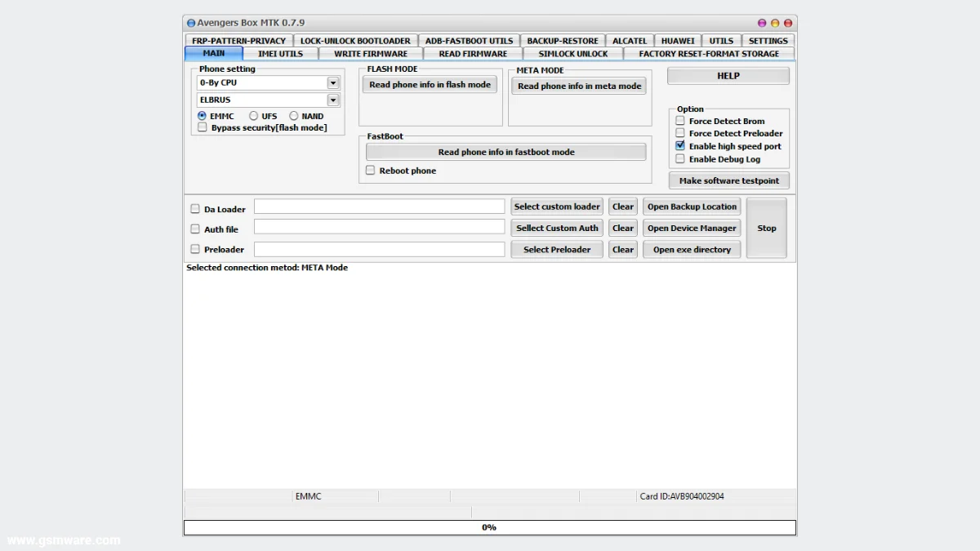980x551 pixels.
Task: Uncheck Enable high speed port
Action: pos(680,146)
